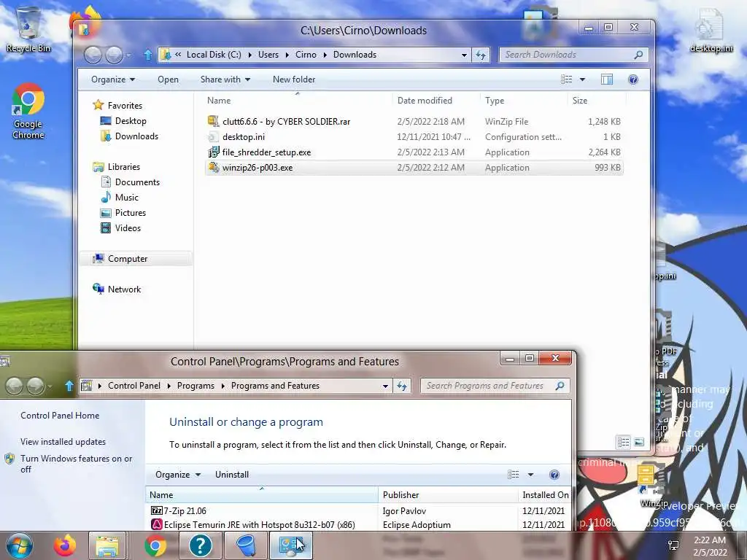The width and height of the screenshot is (747, 560).
Task: Change view icon in Programs and Features
Action: (514, 475)
